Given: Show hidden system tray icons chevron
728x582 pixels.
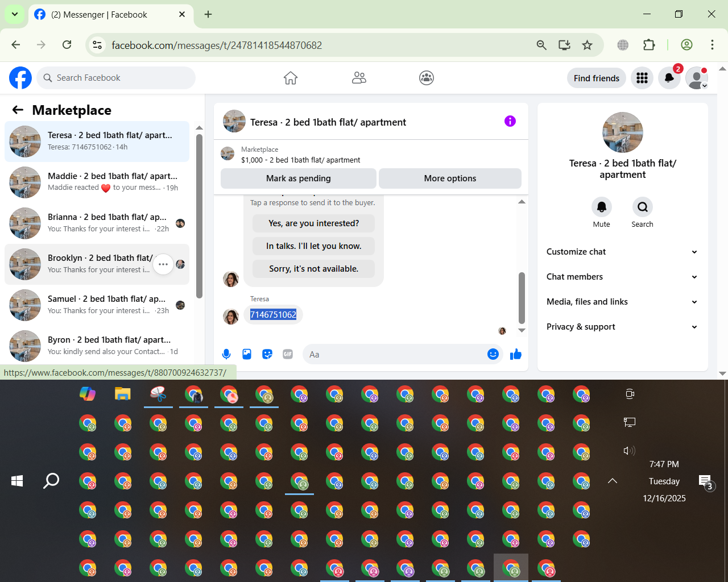Looking at the screenshot, I should tap(613, 481).
